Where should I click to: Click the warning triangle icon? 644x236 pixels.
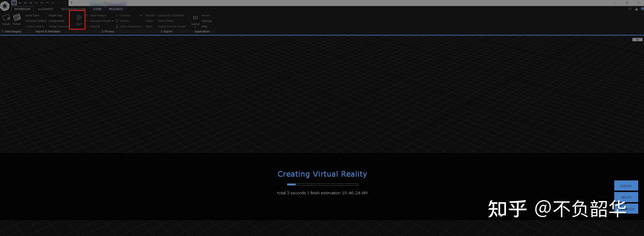click(x=636, y=9)
